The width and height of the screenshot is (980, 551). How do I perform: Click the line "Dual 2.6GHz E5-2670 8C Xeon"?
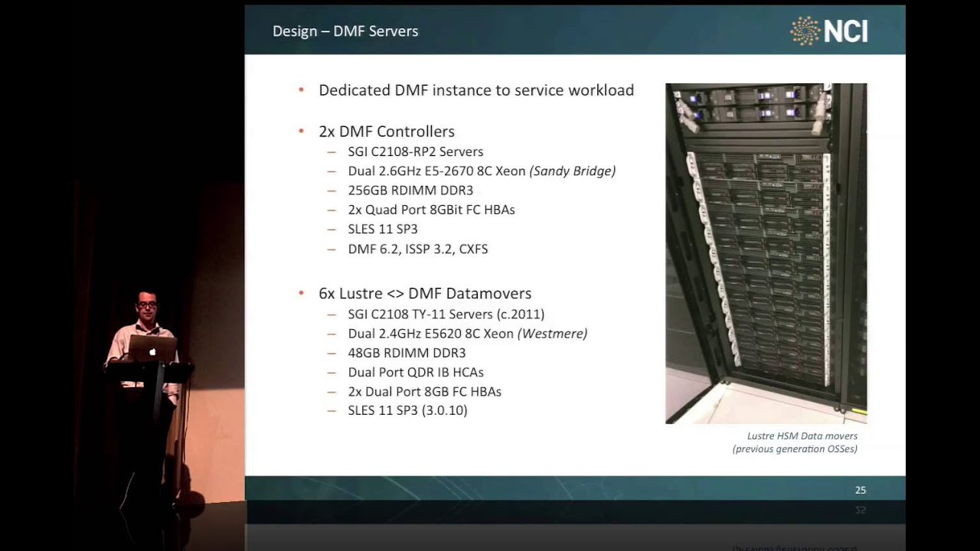436,171
